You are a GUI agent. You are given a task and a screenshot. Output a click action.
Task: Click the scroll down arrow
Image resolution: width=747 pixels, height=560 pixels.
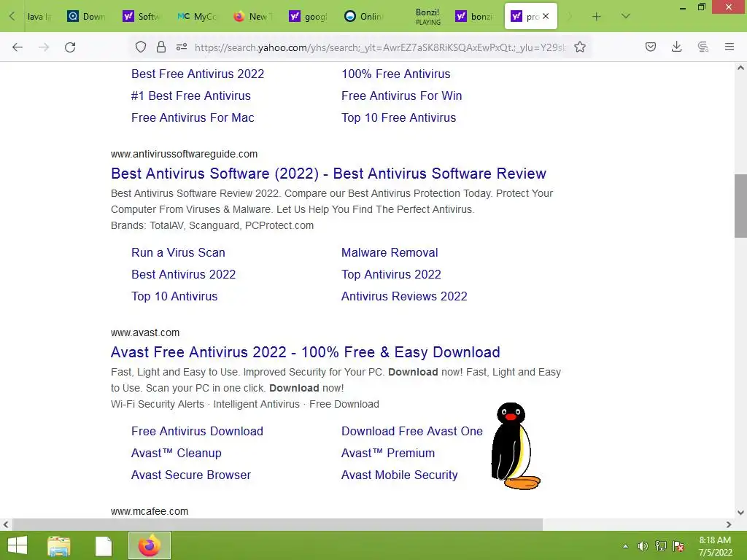pyautogui.click(x=740, y=513)
